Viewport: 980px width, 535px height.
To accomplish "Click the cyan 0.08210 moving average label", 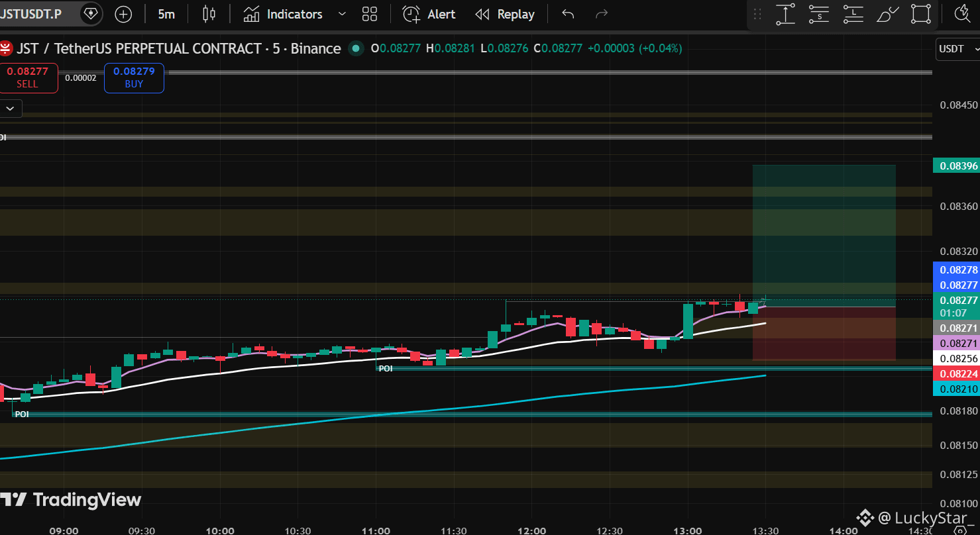I will click(x=956, y=389).
